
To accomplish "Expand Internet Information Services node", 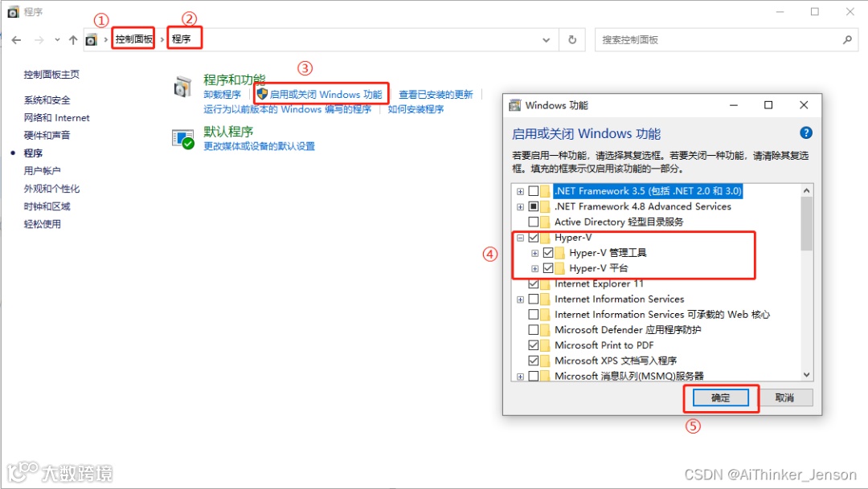I will click(x=520, y=300).
